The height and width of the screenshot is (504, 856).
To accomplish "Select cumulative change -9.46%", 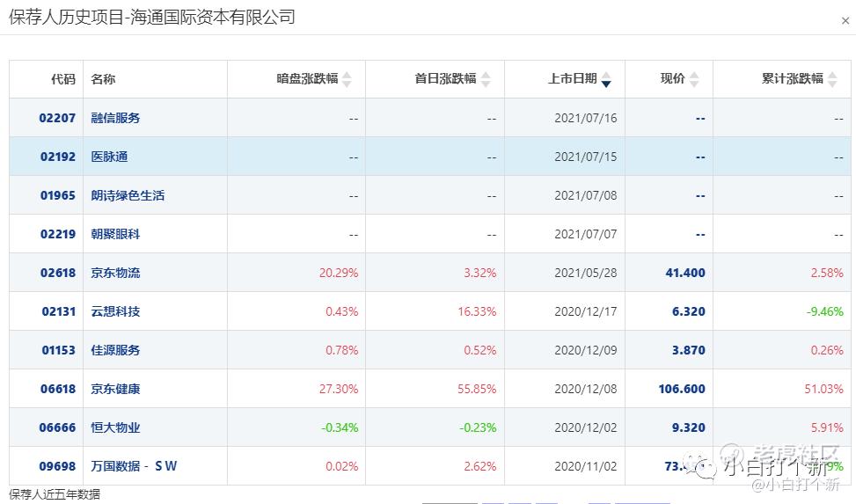I will (825, 311).
